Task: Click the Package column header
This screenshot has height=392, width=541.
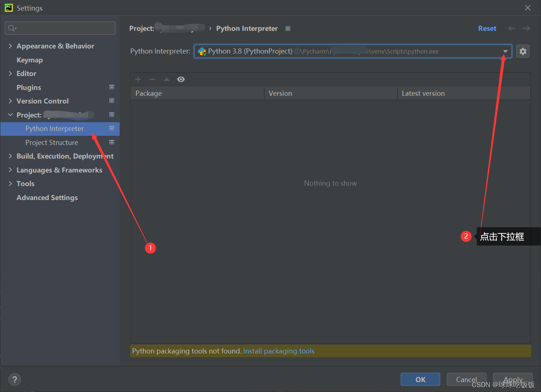Action: (197, 93)
